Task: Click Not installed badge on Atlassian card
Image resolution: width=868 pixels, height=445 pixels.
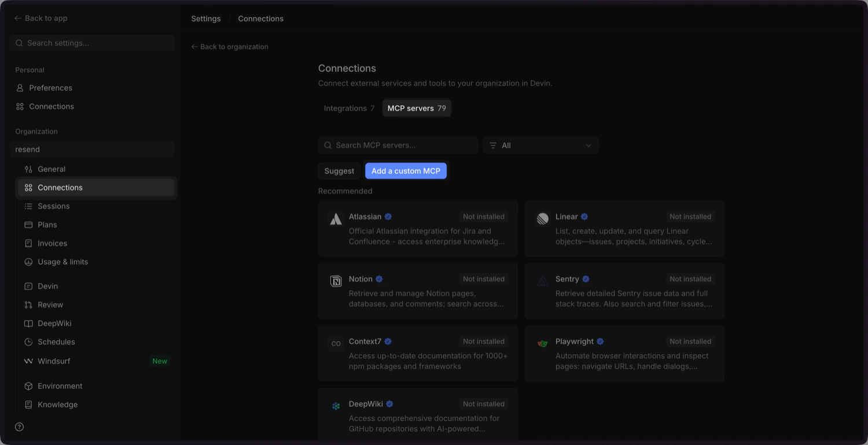Action: pyautogui.click(x=484, y=216)
